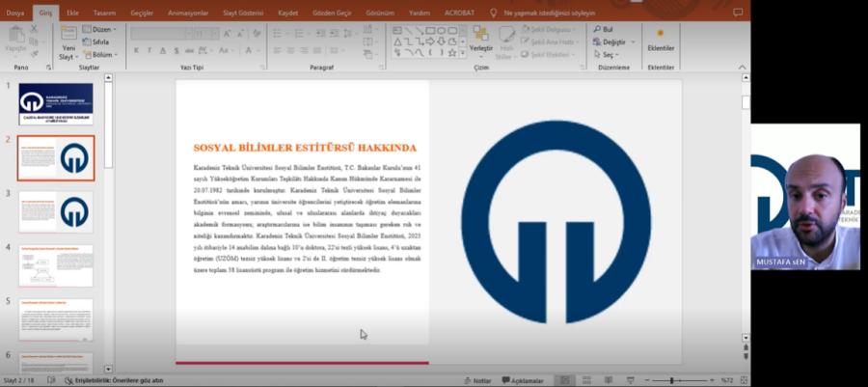Screen dimensions: 868x387
Task: Expand the shapes gallery more arrow
Action: pyautogui.click(x=463, y=54)
